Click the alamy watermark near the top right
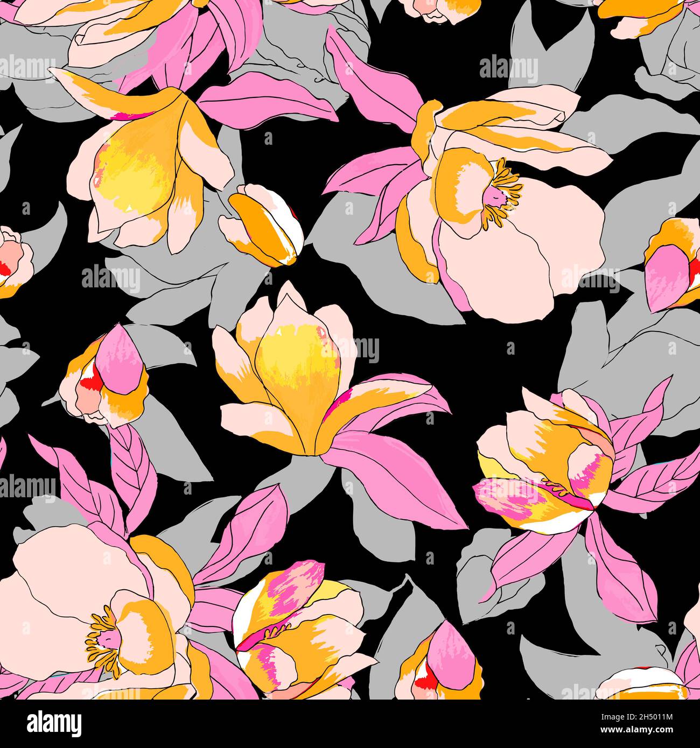 pos(508,69)
